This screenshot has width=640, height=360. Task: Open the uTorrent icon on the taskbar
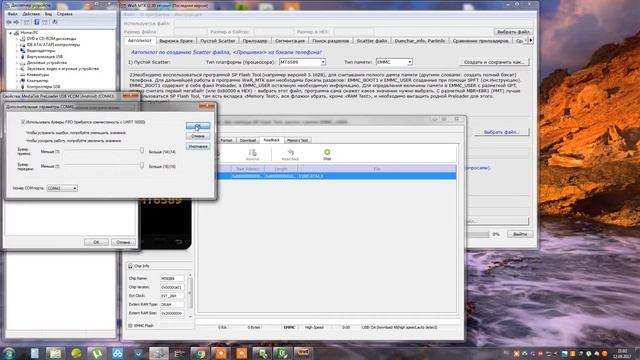coord(96,353)
